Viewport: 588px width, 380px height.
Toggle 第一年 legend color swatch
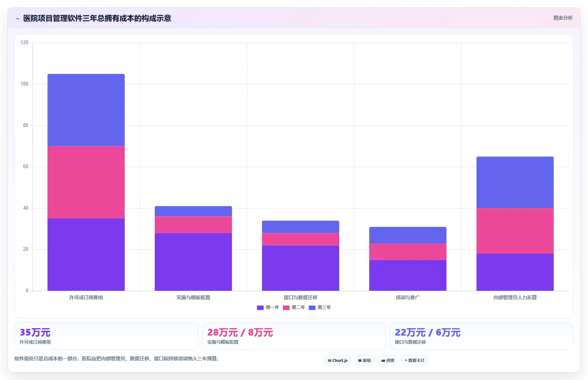[260, 308]
